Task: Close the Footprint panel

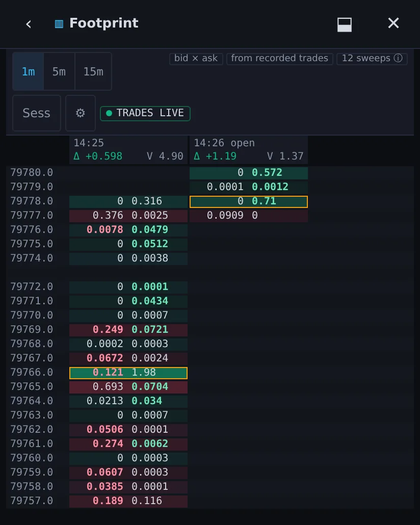Action: coord(393,23)
